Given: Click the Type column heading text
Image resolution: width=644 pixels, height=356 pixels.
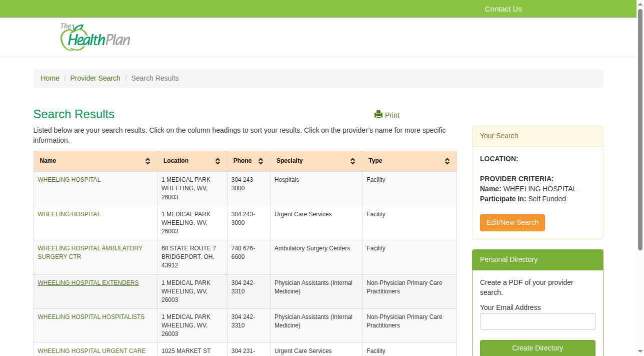Looking at the screenshot, I should coord(375,161).
